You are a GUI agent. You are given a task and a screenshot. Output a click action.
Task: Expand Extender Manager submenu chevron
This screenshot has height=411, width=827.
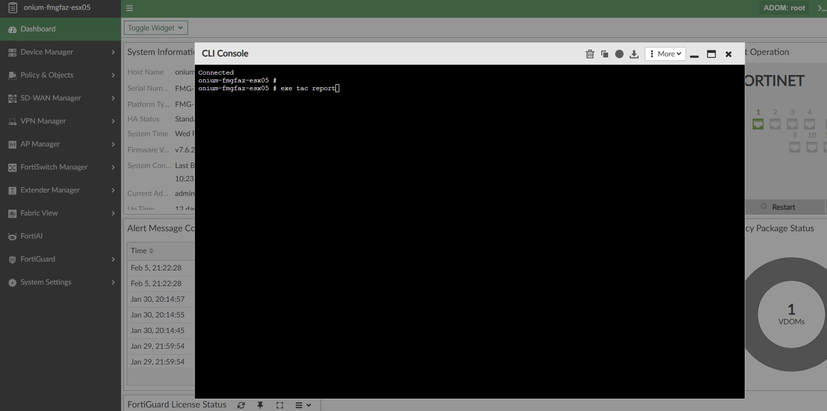[113, 190]
